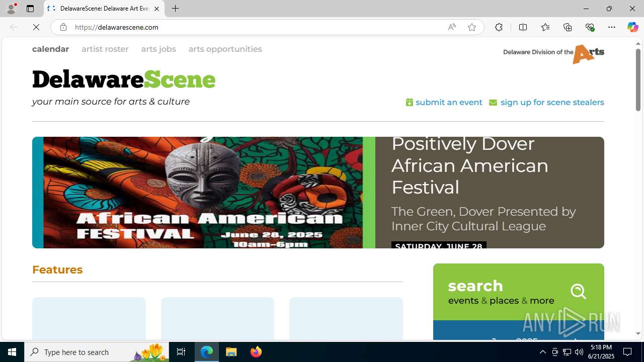
Task: Open Collections icon
Action: coord(568,27)
